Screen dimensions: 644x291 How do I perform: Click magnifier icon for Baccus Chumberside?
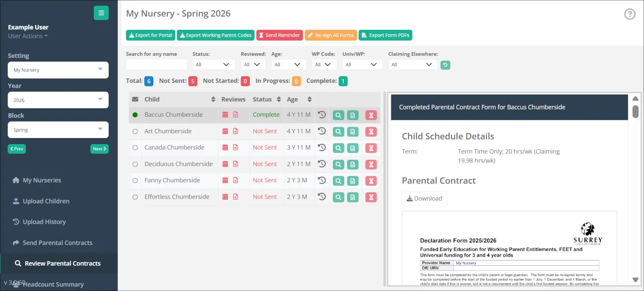(x=339, y=116)
